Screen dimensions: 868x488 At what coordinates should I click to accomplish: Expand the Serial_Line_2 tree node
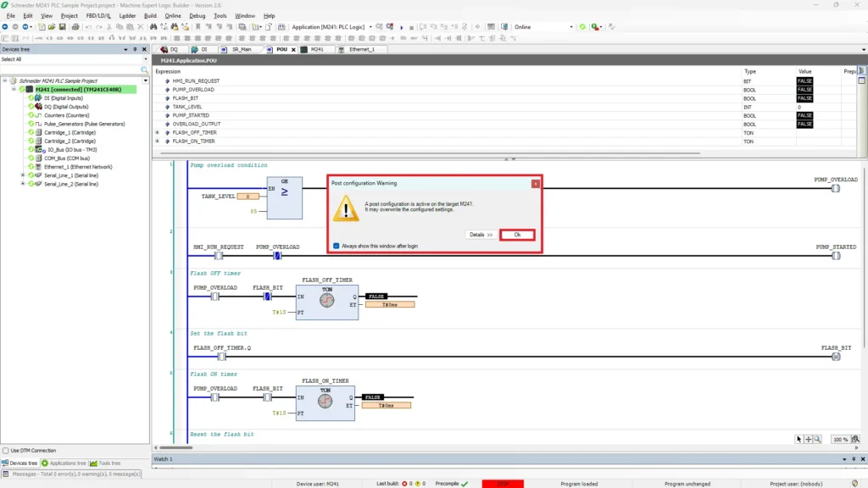coord(23,184)
